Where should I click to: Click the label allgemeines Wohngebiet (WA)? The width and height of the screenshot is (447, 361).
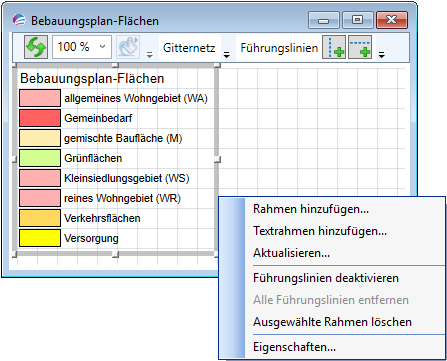pyautogui.click(x=136, y=98)
